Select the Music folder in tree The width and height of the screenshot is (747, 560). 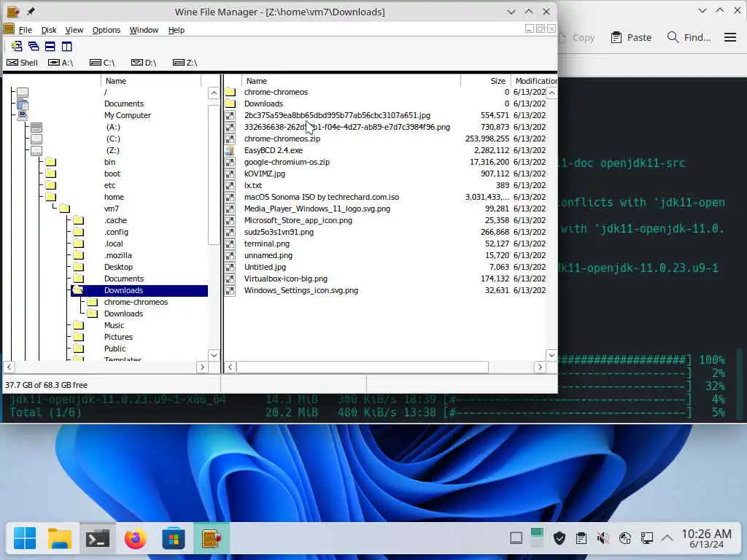[x=114, y=325]
